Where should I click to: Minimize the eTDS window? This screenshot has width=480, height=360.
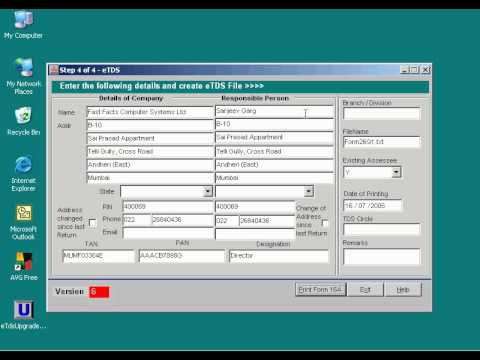[405, 70]
